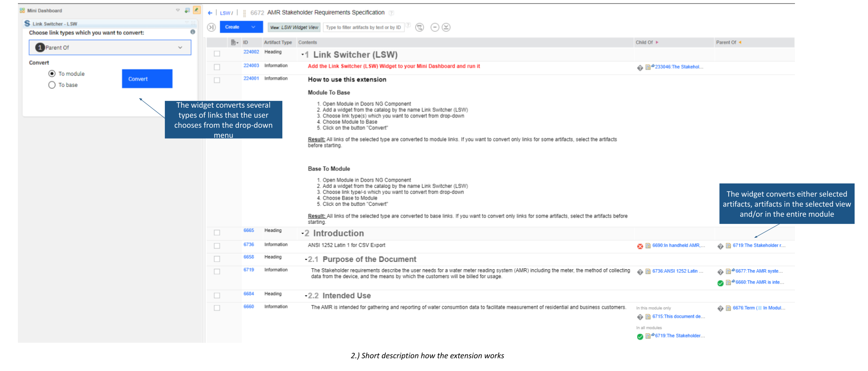Click unknown status diamond beside 6677 link
This screenshot has width=868, height=371.
pos(721,272)
